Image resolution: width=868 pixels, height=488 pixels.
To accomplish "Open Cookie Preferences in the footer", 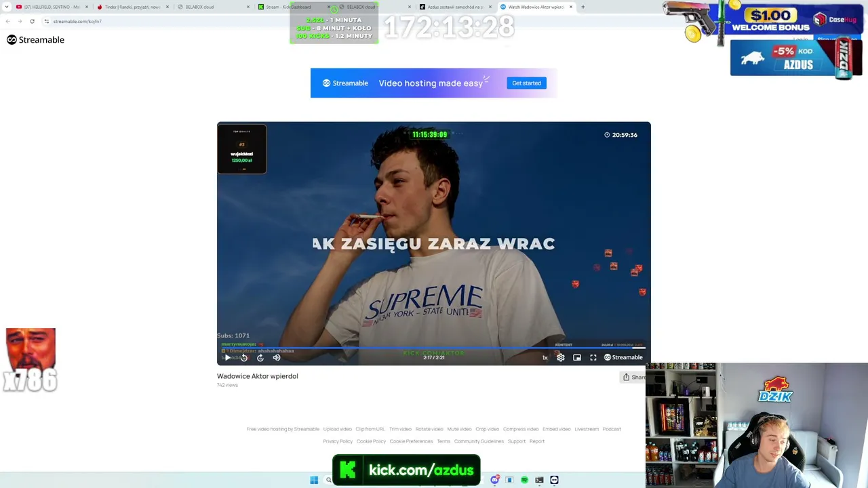I will 411,441.
